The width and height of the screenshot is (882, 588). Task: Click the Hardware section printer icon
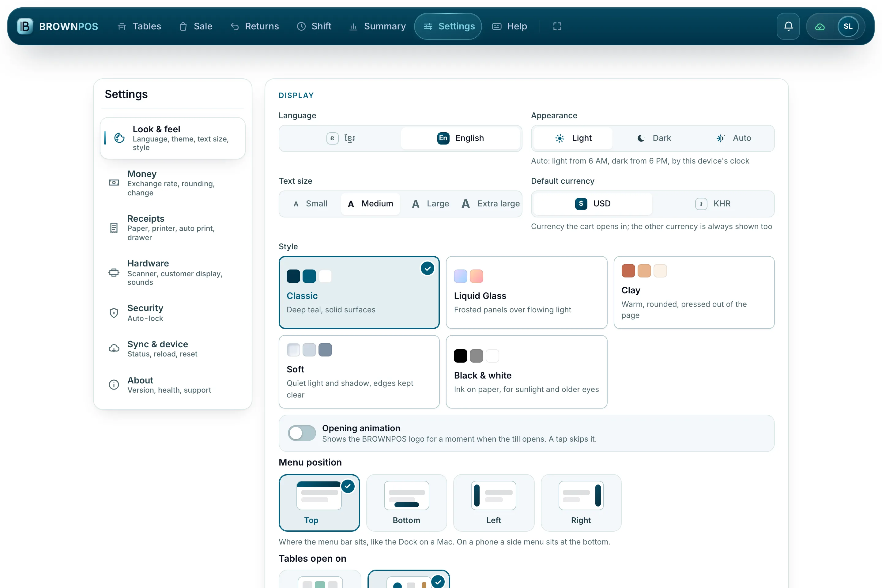tap(114, 272)
